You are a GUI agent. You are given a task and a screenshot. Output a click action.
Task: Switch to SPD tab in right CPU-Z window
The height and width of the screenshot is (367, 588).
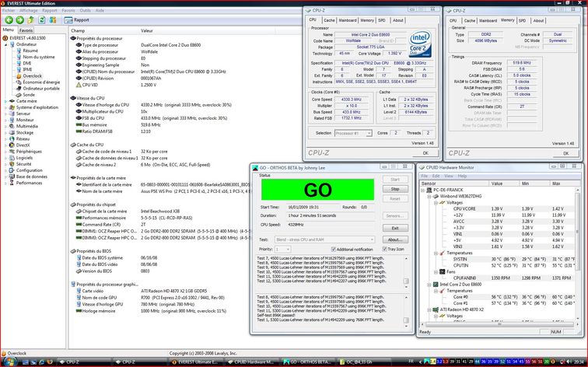tap(523, 21)
